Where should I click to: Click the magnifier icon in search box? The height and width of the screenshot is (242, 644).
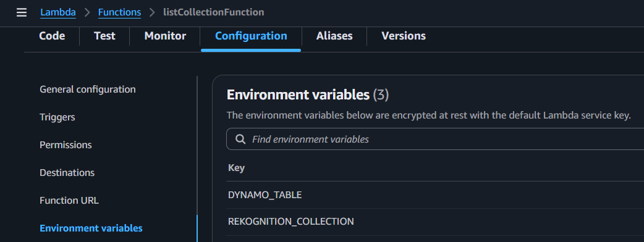[x=240, y=139]
